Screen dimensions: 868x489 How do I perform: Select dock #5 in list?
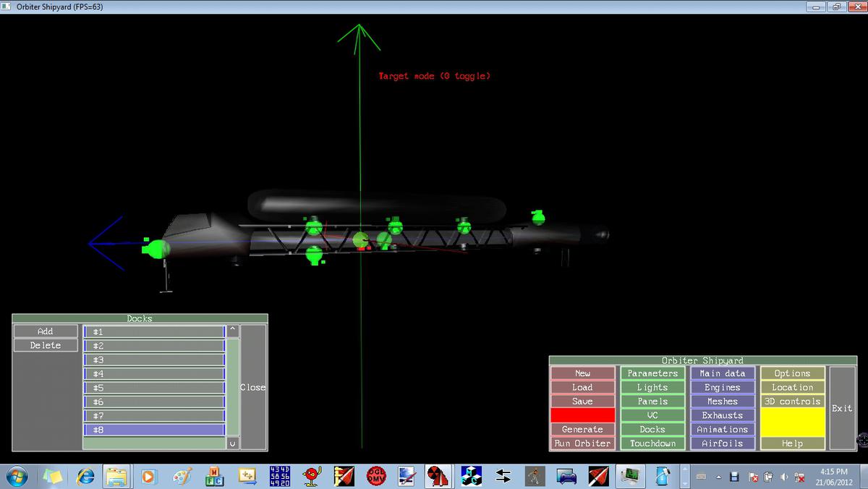(155, 388)
